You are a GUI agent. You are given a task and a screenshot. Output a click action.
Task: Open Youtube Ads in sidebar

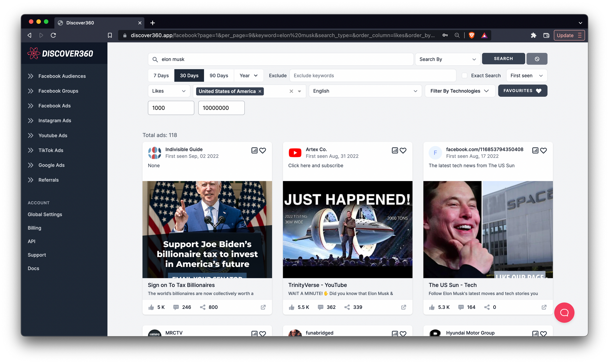point(53,135)
